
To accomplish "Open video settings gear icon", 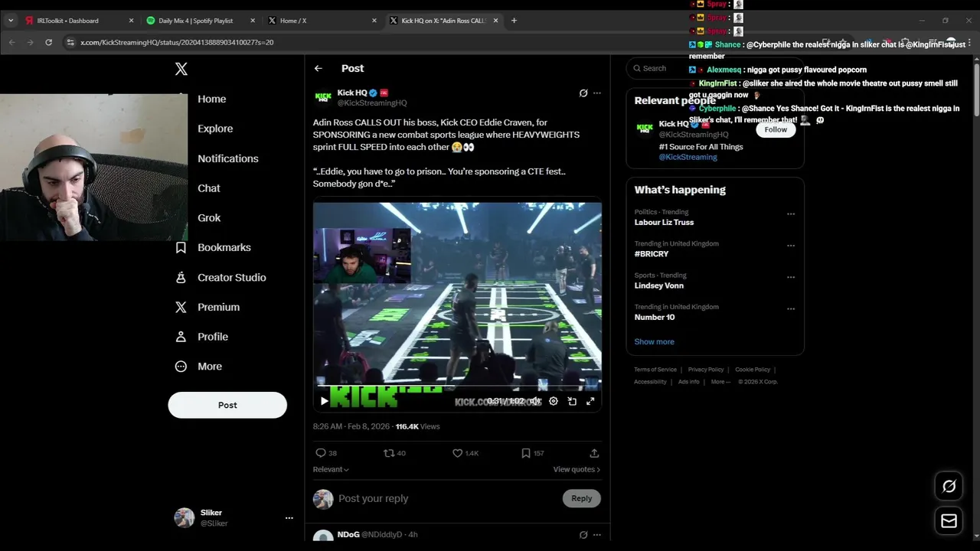I will point(554,401).
